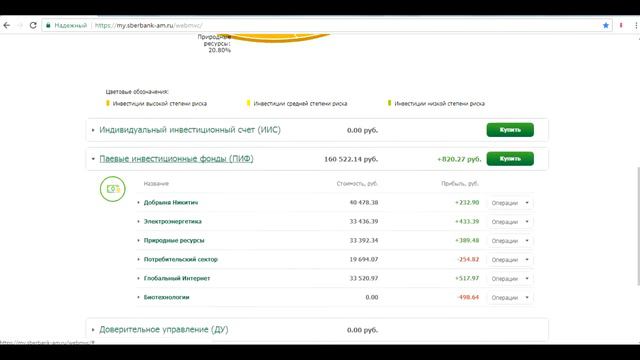Click the green round fund icon

click(x=113, y=189)
